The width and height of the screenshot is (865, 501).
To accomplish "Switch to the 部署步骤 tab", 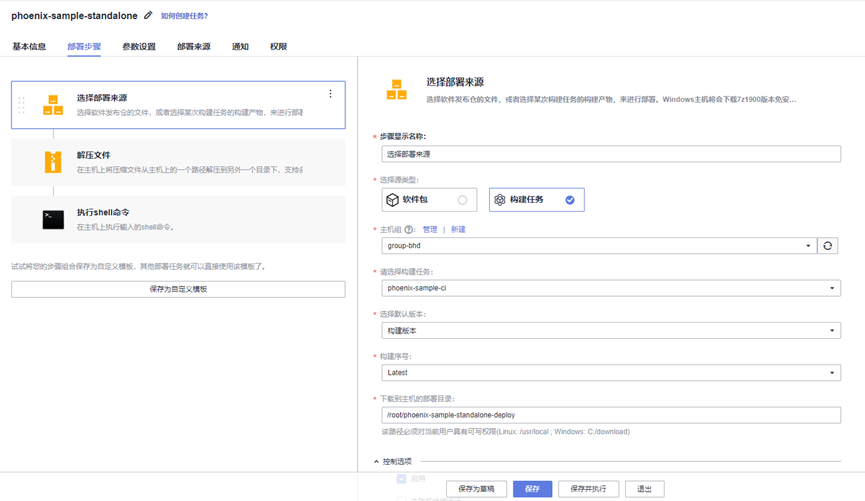I will tap(84, 46).
